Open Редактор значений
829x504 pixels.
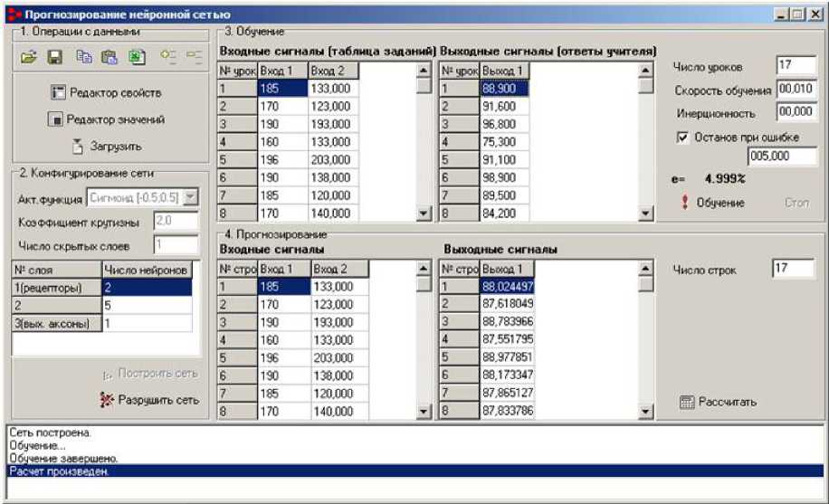pyautogui.click(x=106, y=119)
